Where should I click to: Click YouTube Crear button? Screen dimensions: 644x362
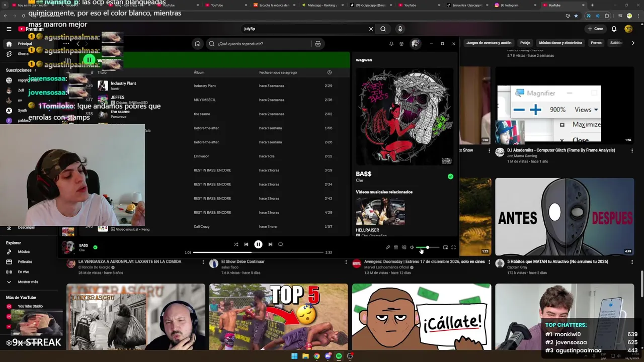click(595, 29)
